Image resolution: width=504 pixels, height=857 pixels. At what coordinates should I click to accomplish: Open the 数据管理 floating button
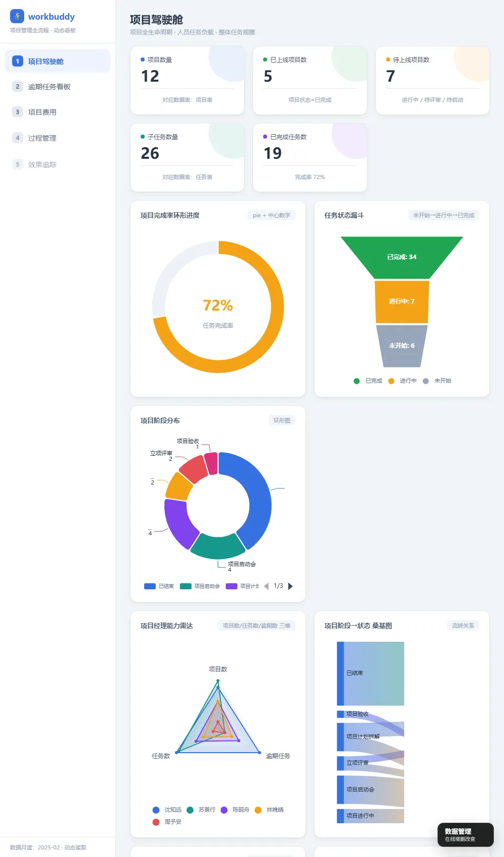[x=466, y=835]
